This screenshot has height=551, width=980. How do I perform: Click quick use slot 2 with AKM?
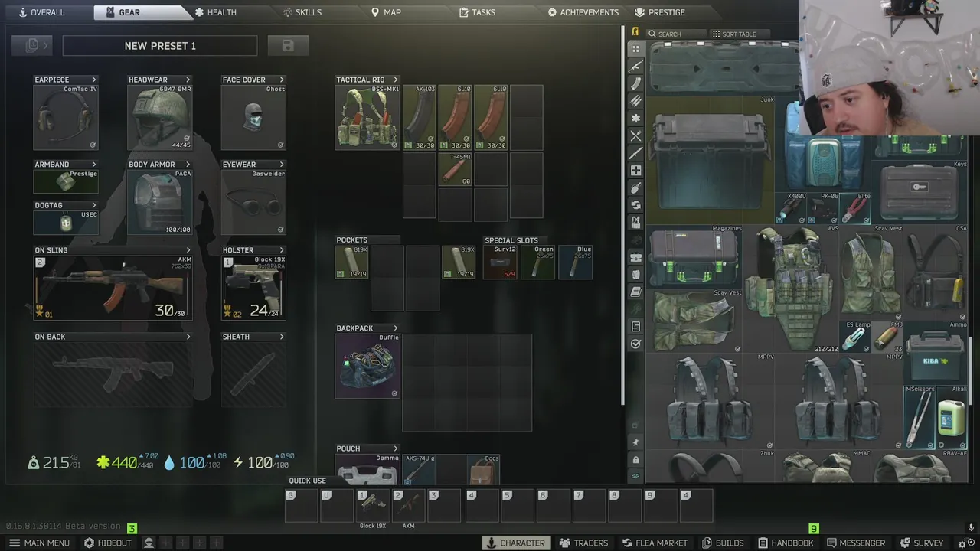[408, 506]
